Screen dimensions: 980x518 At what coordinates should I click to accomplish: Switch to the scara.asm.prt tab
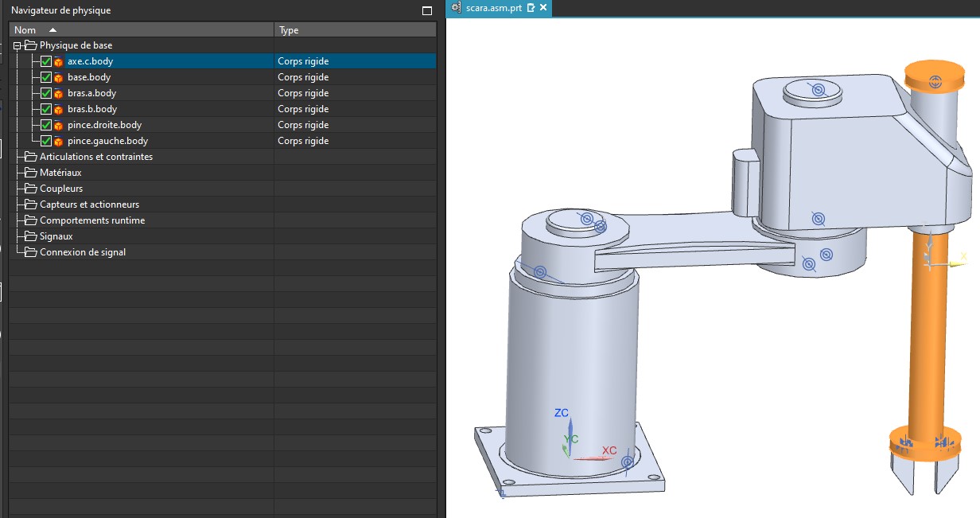(493, 7)
